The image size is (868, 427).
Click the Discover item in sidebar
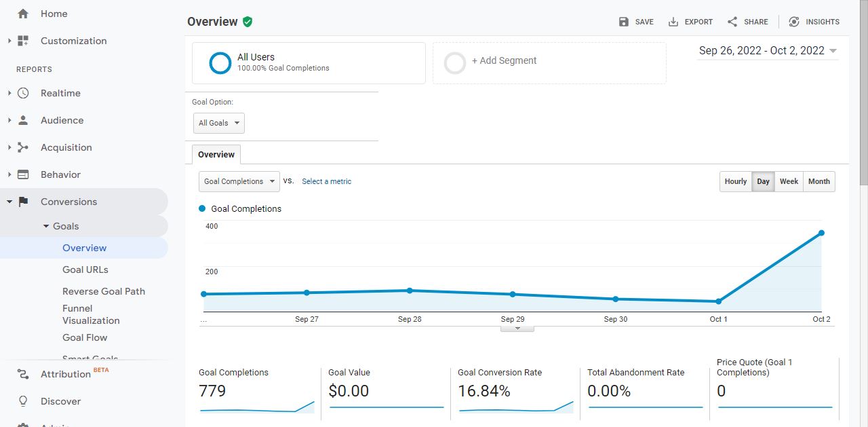pyautogui.click(x=60, y=401)
